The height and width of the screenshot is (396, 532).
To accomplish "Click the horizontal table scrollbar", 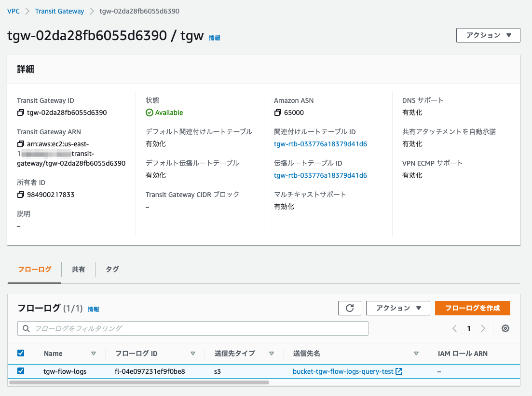I will (139, 382).
